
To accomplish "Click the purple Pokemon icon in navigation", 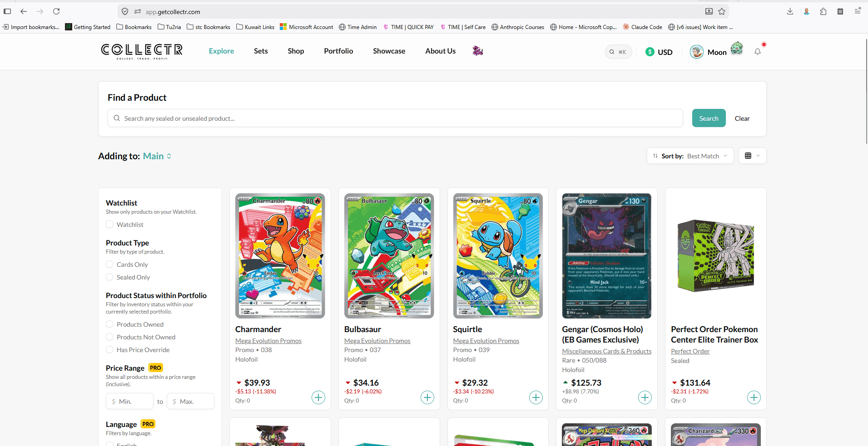I will (x=477, y=51).
